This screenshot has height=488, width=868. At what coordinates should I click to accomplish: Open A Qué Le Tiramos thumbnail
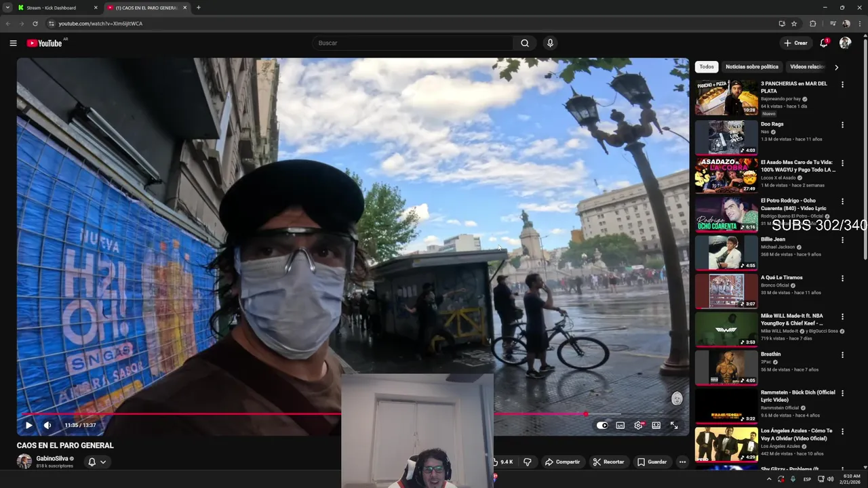pos(726,291)
